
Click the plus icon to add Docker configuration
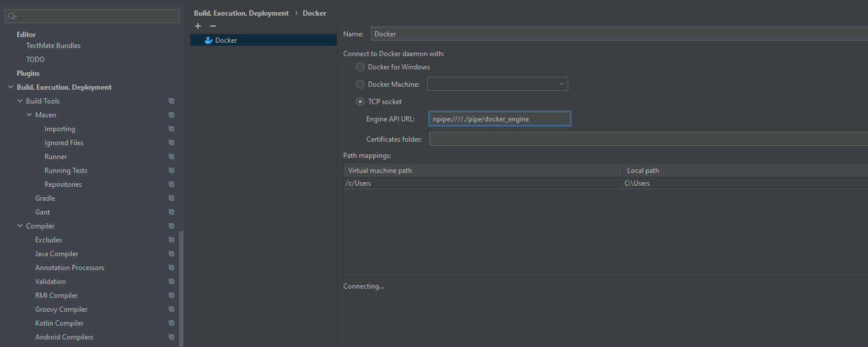tap(198, 26)
